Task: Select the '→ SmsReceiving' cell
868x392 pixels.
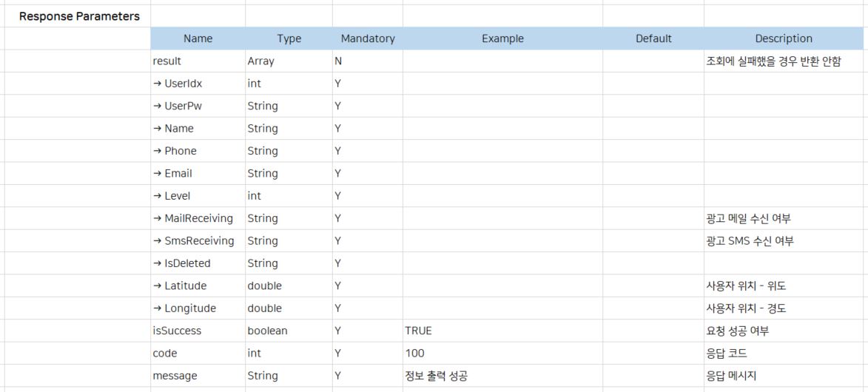Action: (x=197, y=241)
